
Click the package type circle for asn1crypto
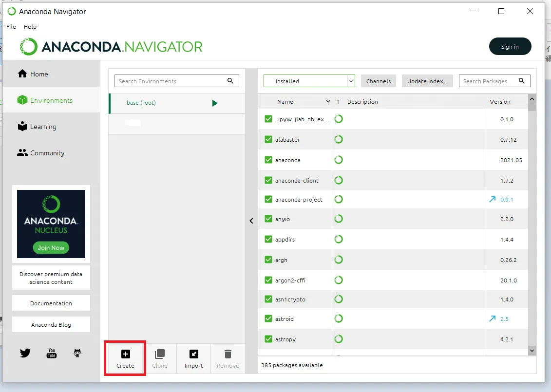tap(339, 299)
